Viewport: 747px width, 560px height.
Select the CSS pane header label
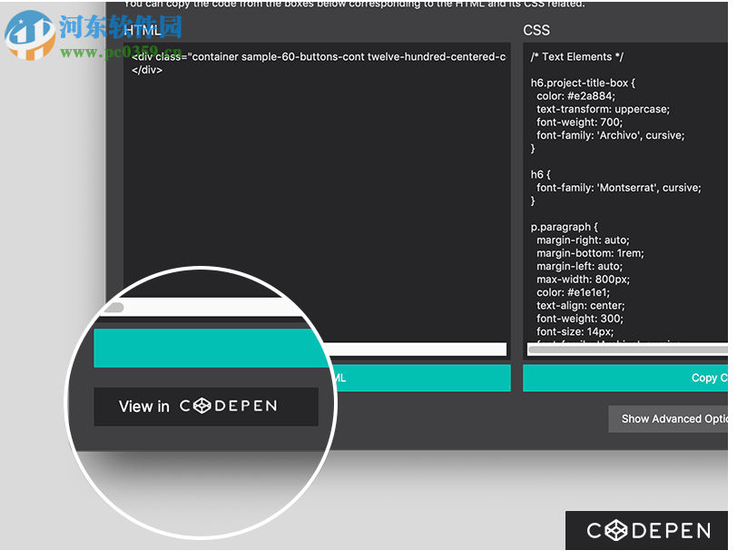(536, 30)
